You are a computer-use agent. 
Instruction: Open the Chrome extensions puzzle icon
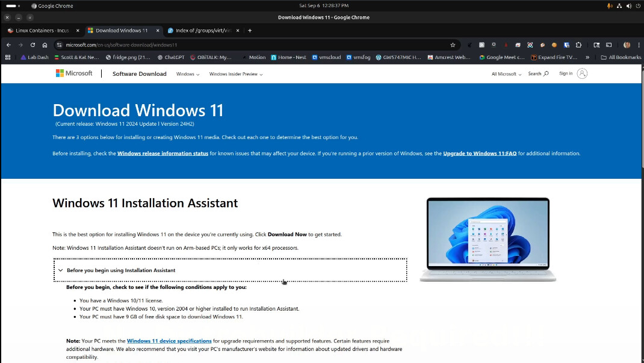578,45
